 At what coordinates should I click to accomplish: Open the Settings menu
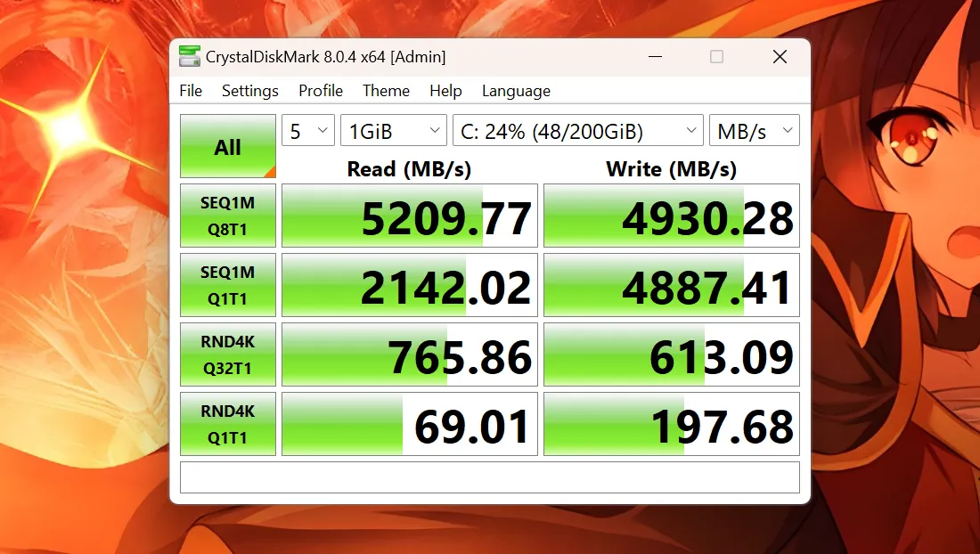[x=250, y=91]
